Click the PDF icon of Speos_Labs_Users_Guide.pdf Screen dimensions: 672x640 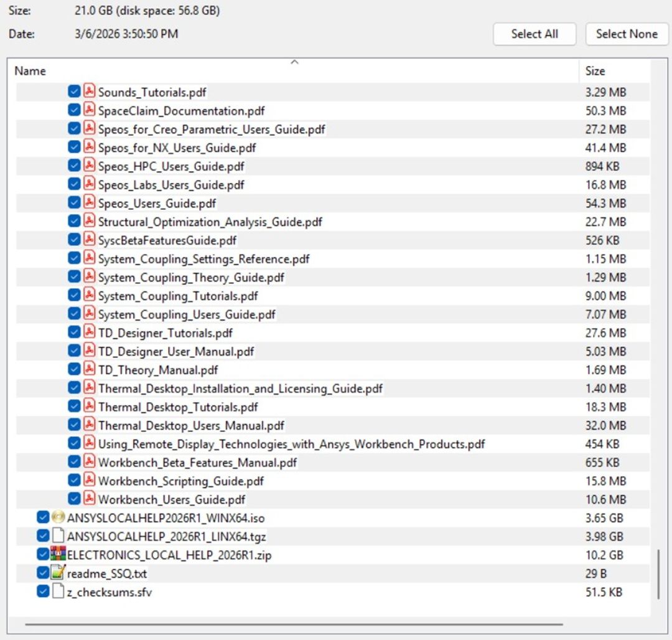tap(89, 184)
